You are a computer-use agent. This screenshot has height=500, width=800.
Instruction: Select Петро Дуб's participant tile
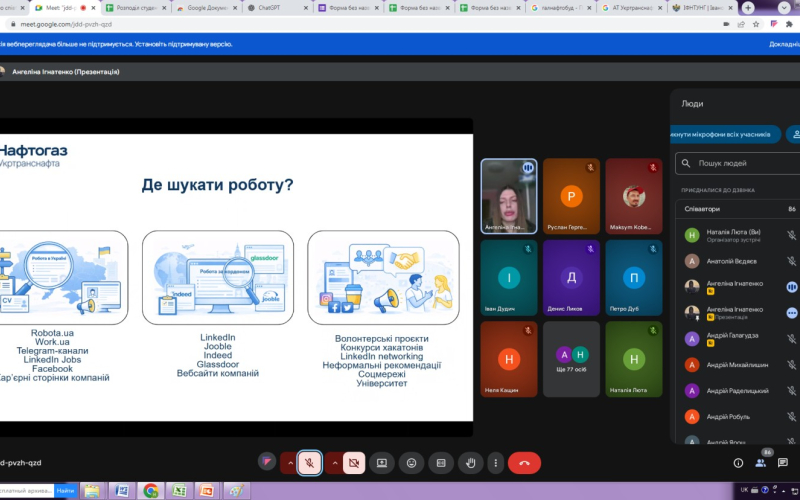pyautogui.click(x=634, y=278)
